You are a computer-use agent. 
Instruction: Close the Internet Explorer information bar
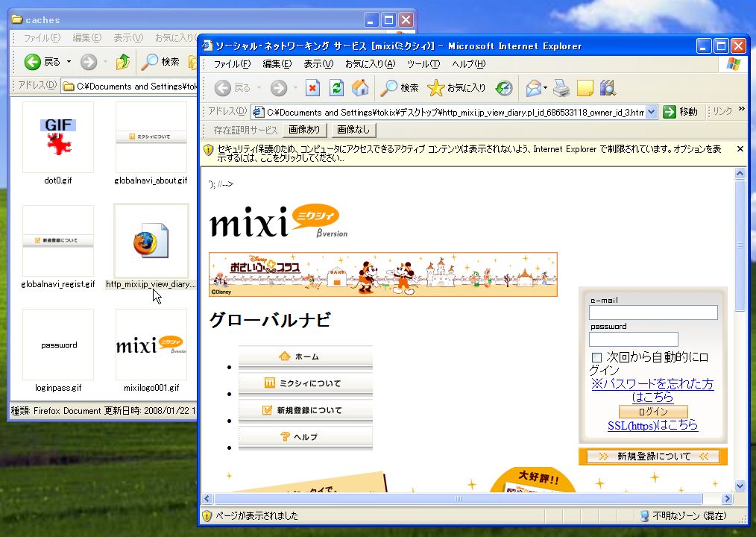pos(740,148)
